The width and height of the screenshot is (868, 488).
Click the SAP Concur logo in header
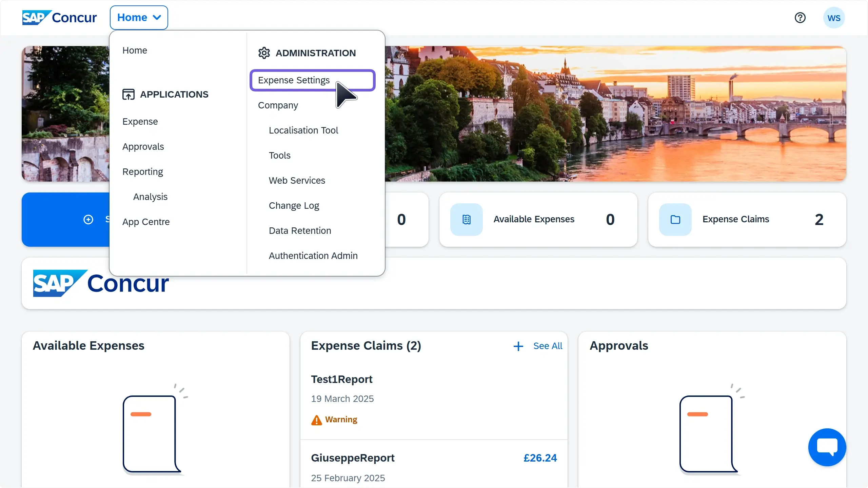59,18
